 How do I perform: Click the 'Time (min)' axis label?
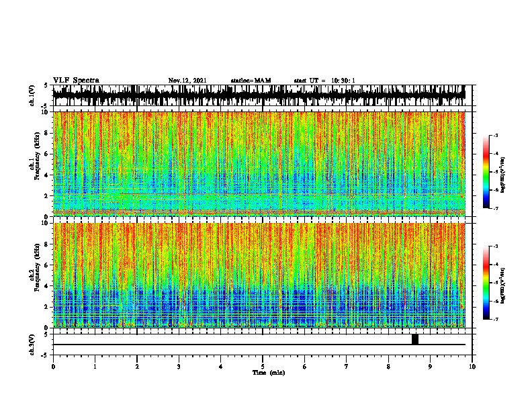pos(269,373)
